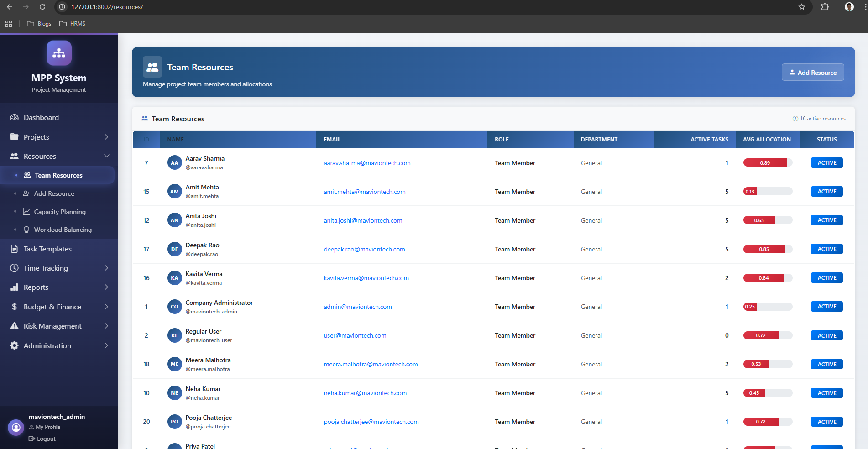Select Workload Balancing menu item

pyautogui.click(x=63, y=230)
